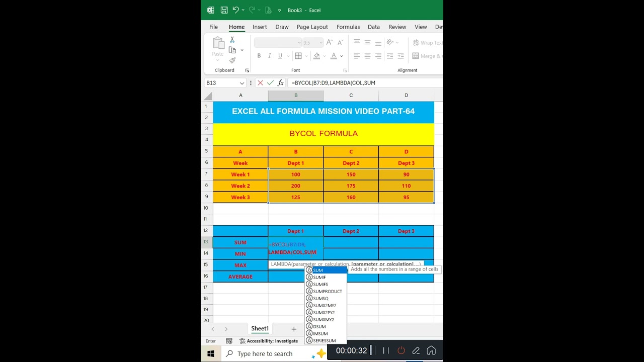
Task: Paste clipboard contents with Paste icon
Action: [x=218, y=43]
